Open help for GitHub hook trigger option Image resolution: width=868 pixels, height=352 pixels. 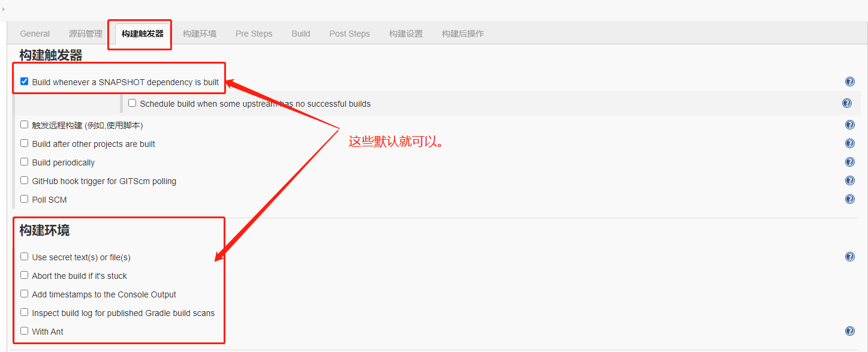click(x=849, y=180)
